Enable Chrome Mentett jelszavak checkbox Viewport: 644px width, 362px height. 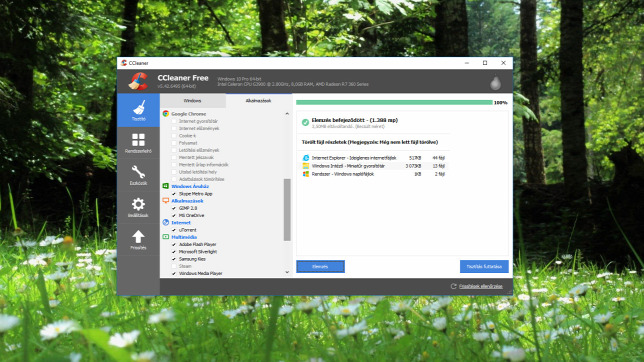(174, 157)
